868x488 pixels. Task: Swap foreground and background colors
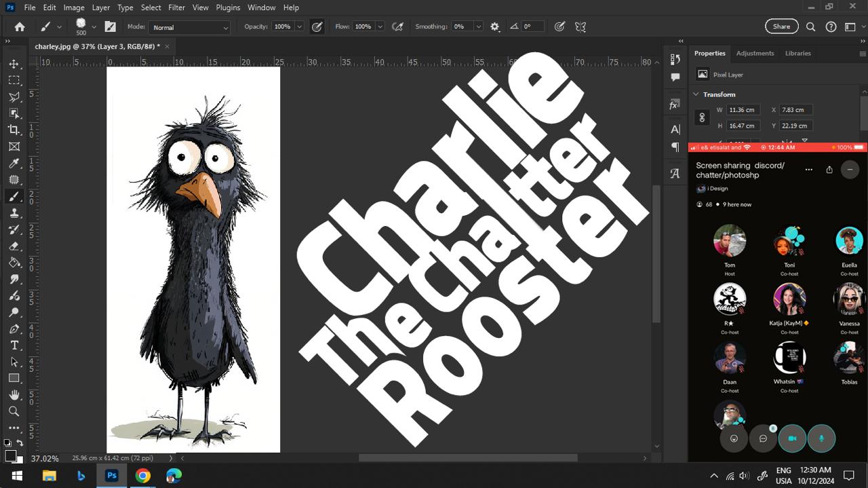click(20, 443)
